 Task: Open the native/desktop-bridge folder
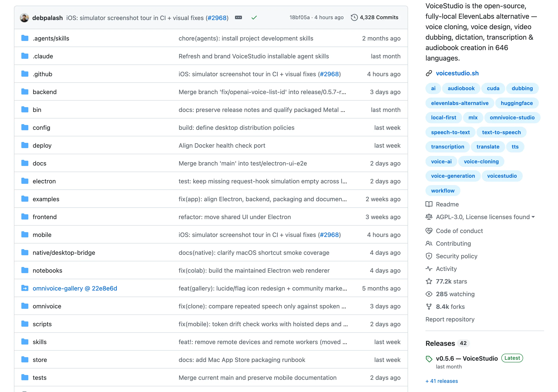coord(64,253)
